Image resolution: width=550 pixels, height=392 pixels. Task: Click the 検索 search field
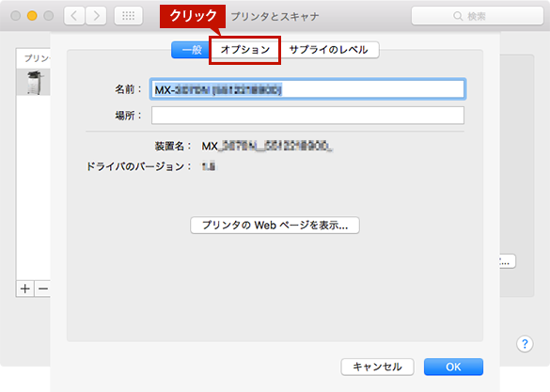(x=477, y=16)
